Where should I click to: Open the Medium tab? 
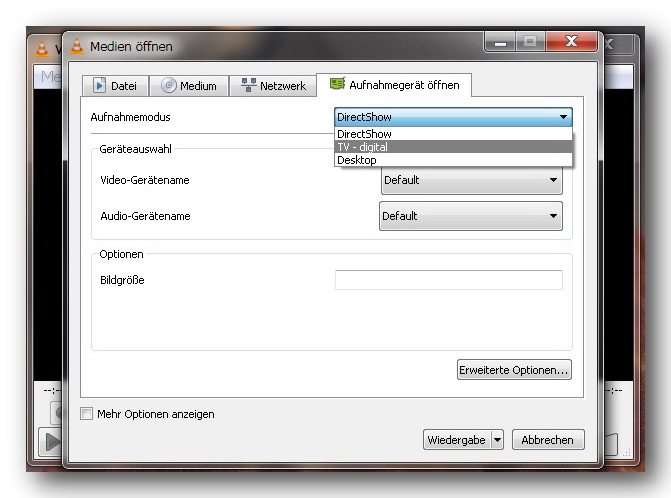(189, 86)
